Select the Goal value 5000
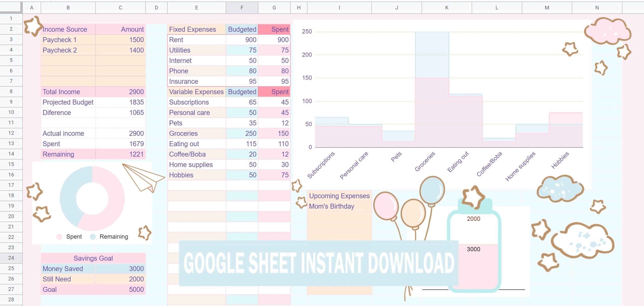 tap(120, 289)
